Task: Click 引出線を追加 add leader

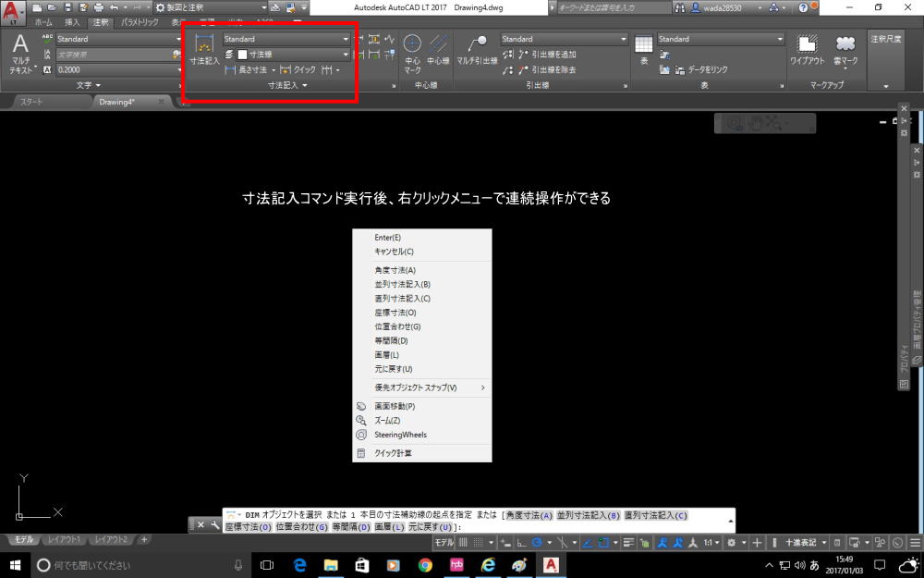Action: coord(547,55)
